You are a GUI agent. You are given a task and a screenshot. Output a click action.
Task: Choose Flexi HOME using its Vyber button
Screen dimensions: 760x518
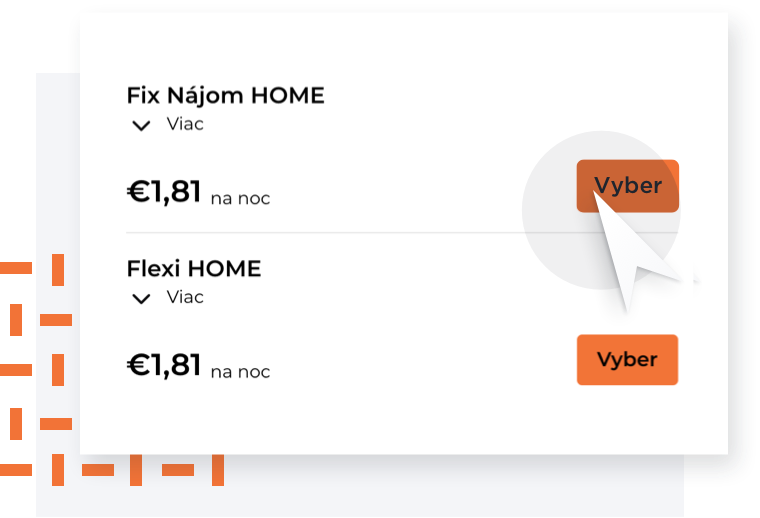pyautogui.click(x=627, y=360)
